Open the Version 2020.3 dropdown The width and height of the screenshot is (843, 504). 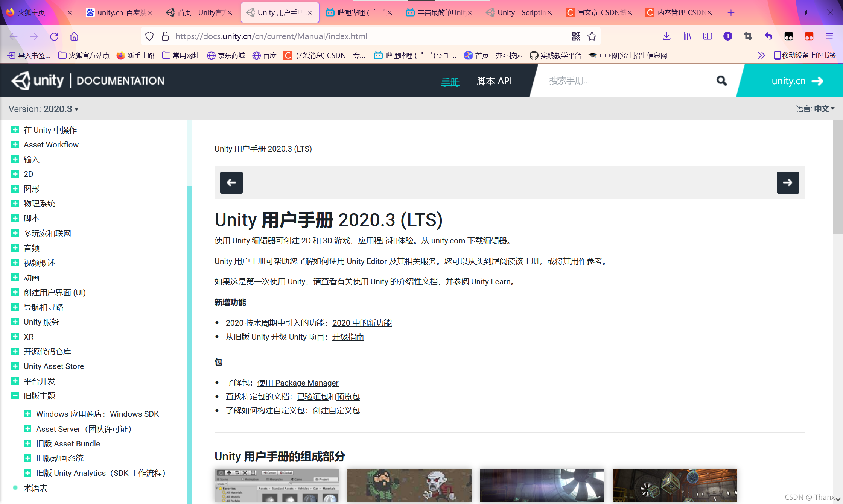pyautogui.click(x=44, y=109)
